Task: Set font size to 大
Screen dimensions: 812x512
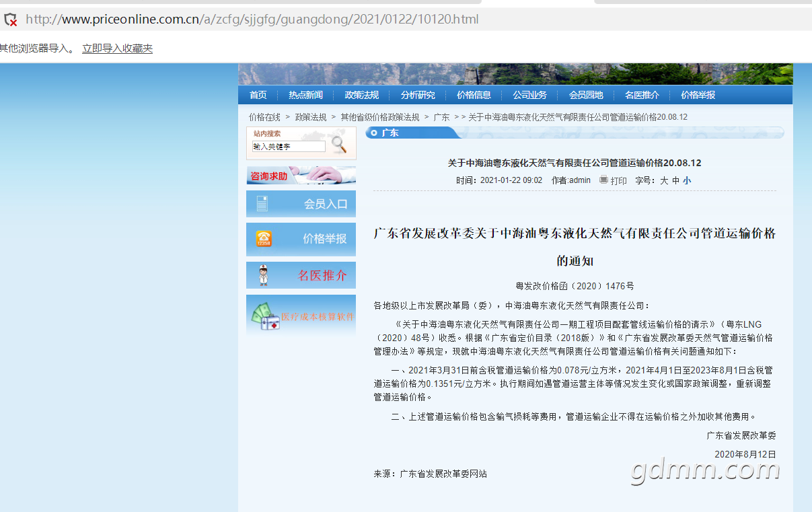Action: [x=664, y=180]
